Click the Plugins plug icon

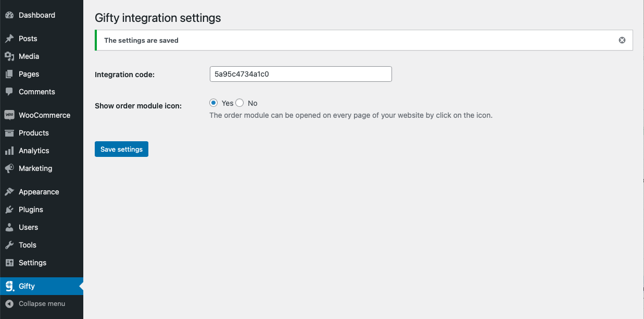pos(9,210)
